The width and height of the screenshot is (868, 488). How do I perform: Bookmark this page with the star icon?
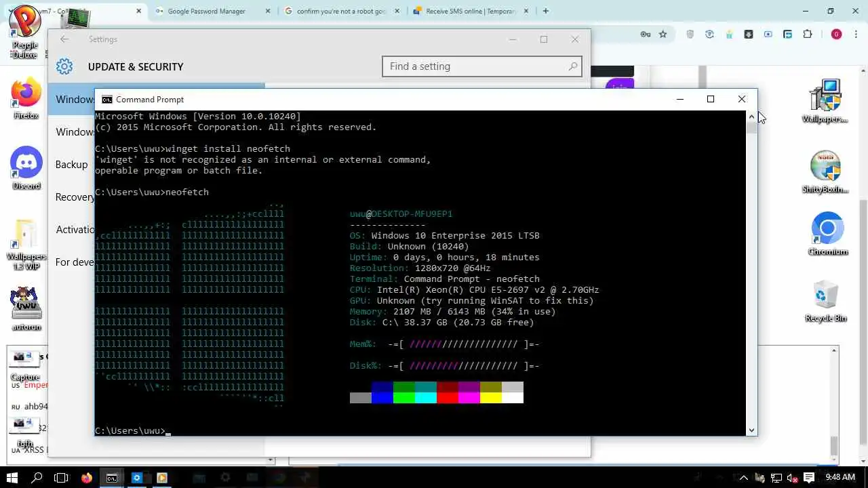(x=663, y=34)
